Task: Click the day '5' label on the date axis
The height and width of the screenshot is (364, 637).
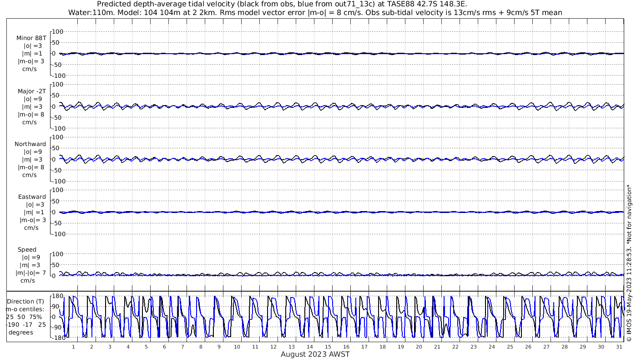Action: pos(146,347)
